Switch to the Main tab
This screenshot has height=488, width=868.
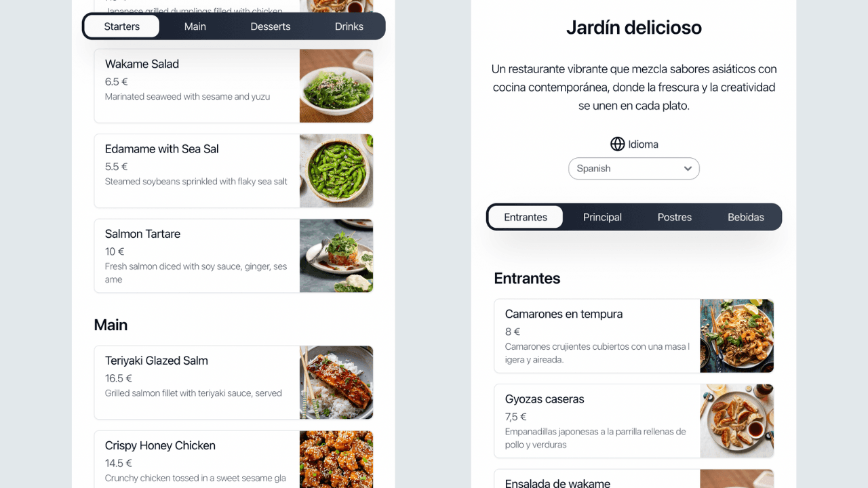(x=195, y=26)
